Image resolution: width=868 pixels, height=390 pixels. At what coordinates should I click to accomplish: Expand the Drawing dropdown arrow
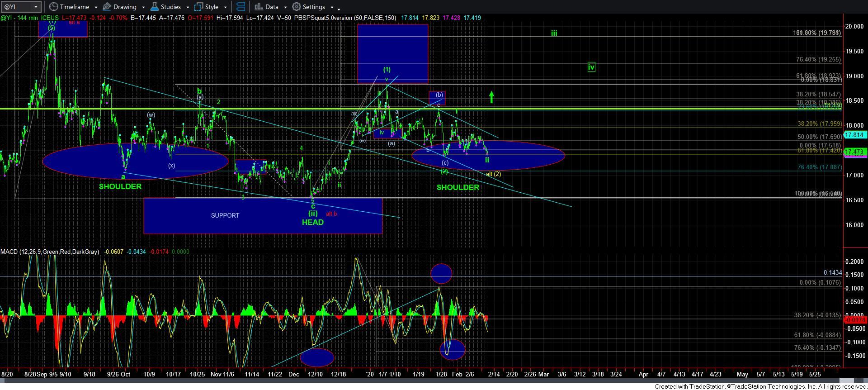click(x=143, y=7)
